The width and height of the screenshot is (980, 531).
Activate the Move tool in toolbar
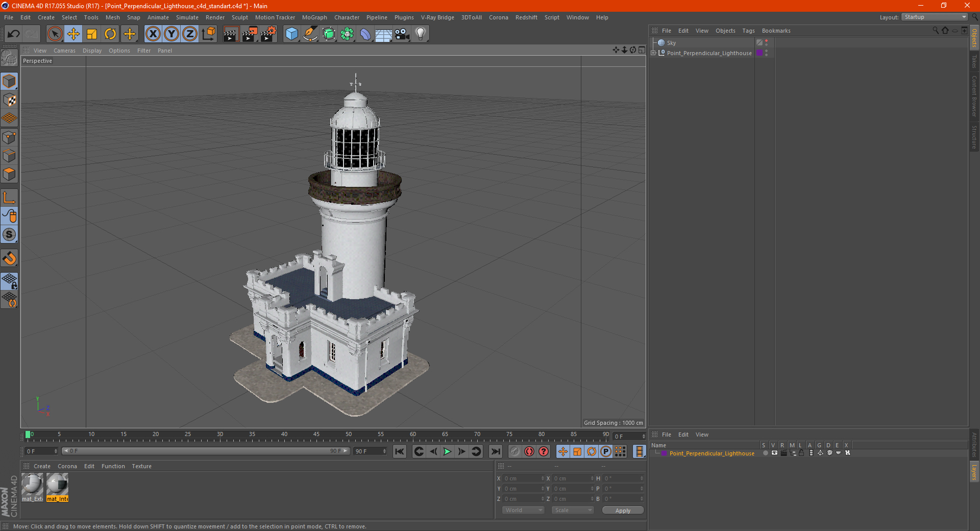tap(73, 34)
